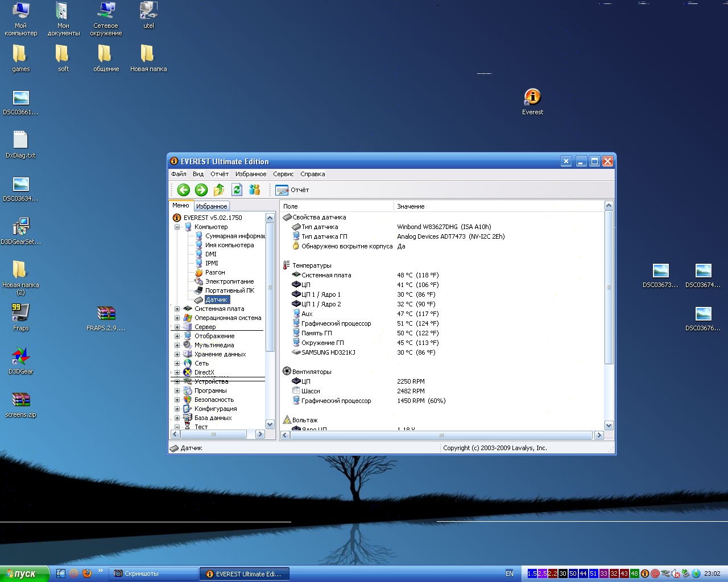Expand the Мультимедиа tree node
Viewport: 728px width, 582px height.
coord(177,346)
